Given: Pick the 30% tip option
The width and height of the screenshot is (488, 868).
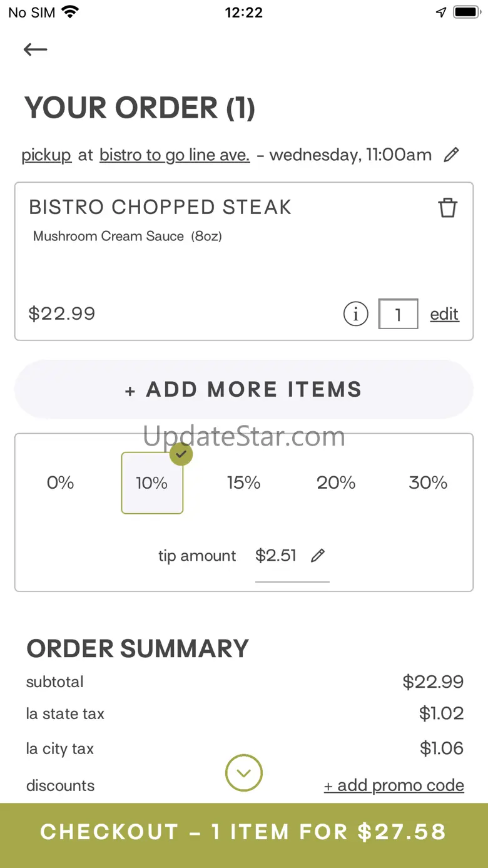Looking at the screenshot, I should [x=428, y=483].
